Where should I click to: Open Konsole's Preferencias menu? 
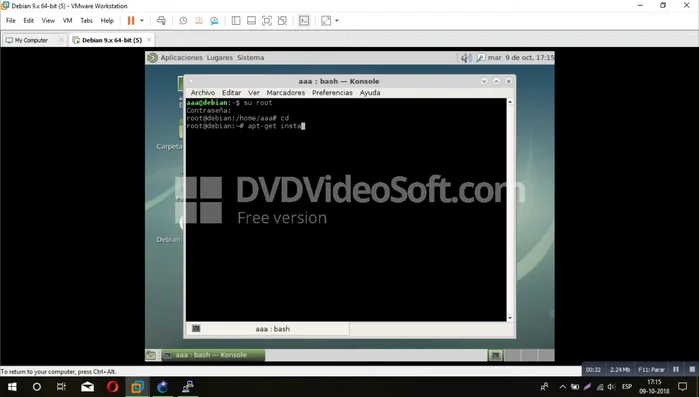(x=332, y=93)
